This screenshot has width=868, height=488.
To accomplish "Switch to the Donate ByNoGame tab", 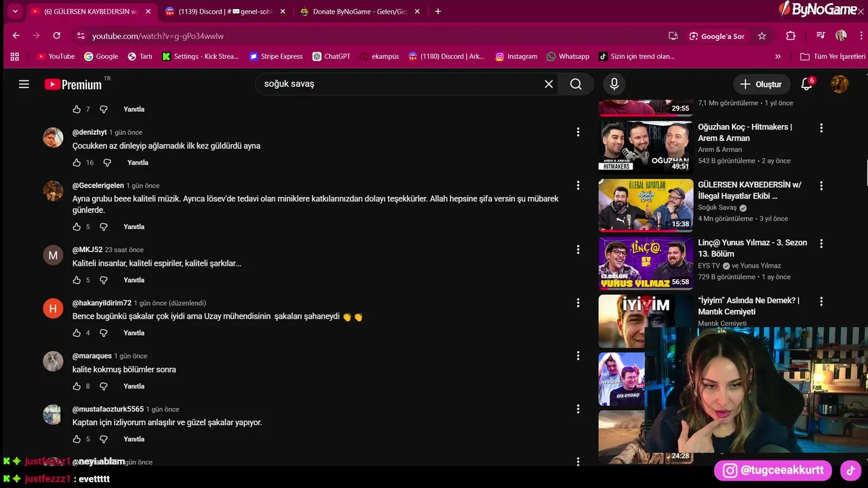I will 360,12.
